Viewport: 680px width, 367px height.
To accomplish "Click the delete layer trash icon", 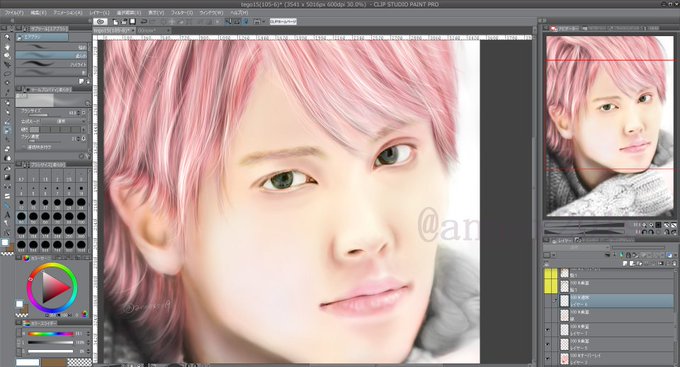I will (x=673, y=263).
